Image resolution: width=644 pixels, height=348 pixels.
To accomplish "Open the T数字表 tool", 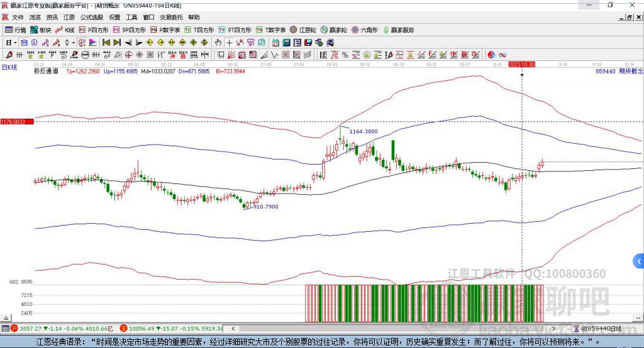I will pos(270,30).
